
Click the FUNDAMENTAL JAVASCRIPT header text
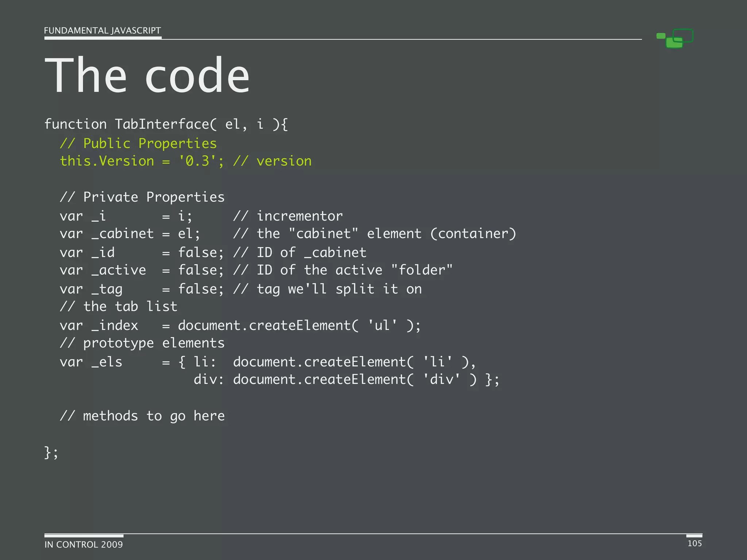tap(102, 31)
